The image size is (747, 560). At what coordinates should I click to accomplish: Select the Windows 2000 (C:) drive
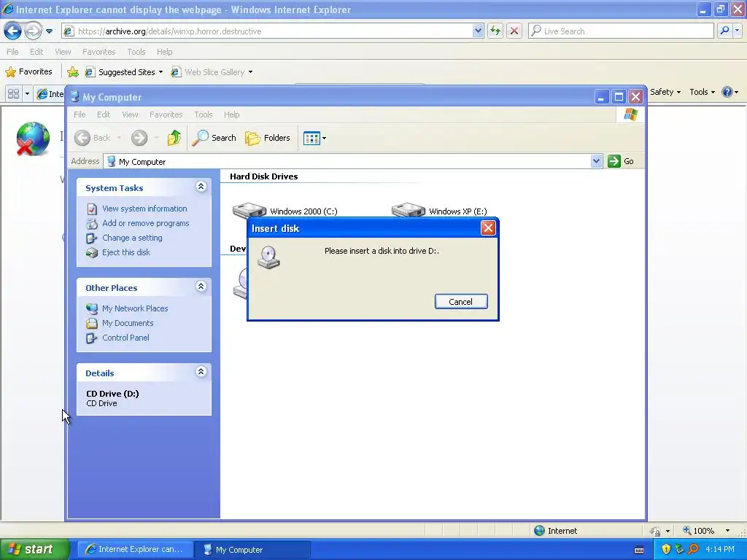285,211
